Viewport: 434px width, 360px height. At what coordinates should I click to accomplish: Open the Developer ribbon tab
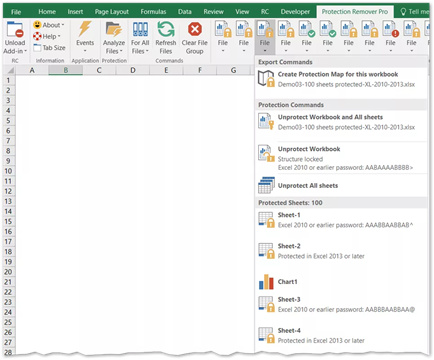295,12
